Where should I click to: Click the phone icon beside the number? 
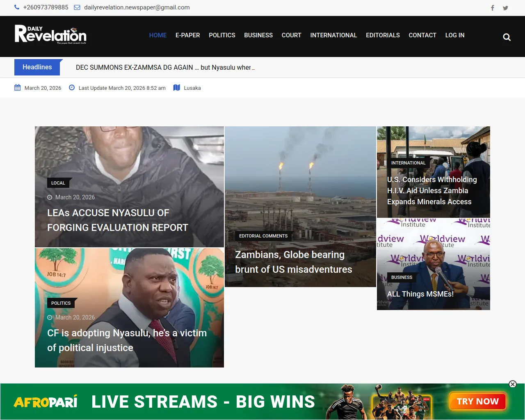click(17, 7)
